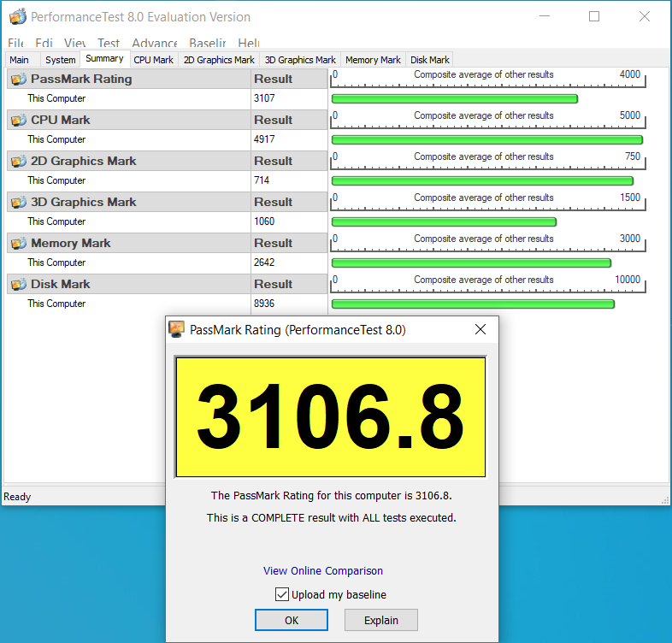This screenshot has width=672, height=643.
Task: Click the Disk Mark result value 8936
Action: pos(264,303)
